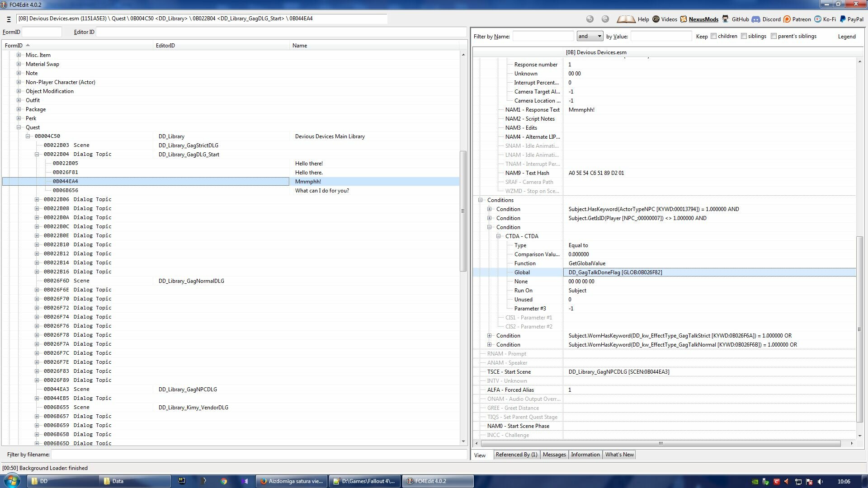This screenshot has width=868, height=488.
Task: Collapse the 0B022B04 Dialog Topic node
Action: (x=37, y=154)
